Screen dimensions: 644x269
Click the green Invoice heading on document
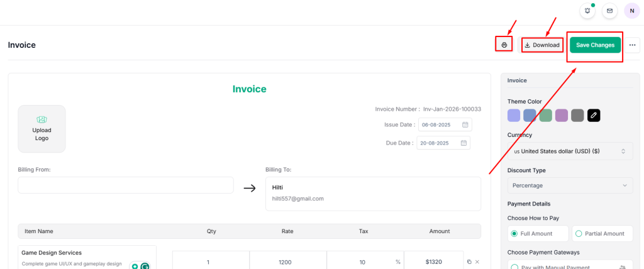249,89
